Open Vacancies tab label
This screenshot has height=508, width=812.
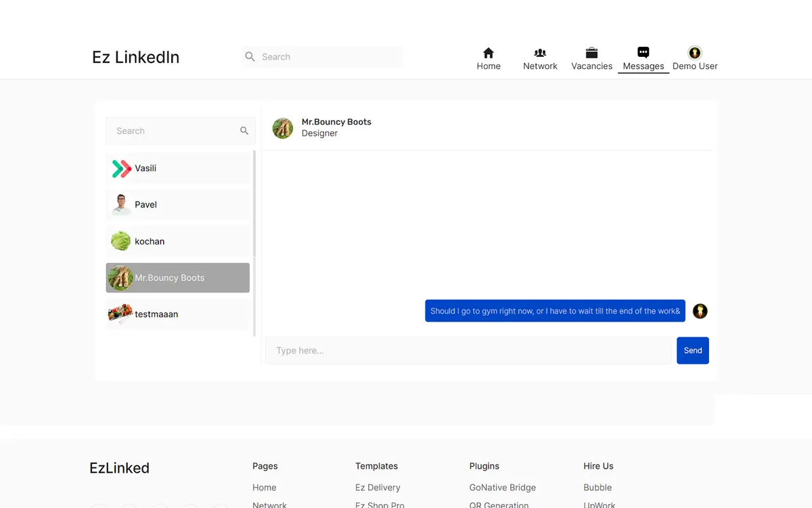click(591, 66)
